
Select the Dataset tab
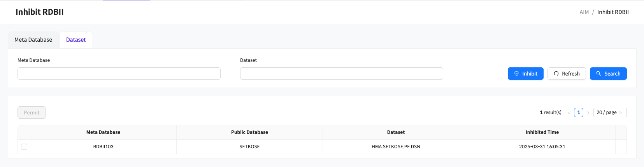[76, 40]
